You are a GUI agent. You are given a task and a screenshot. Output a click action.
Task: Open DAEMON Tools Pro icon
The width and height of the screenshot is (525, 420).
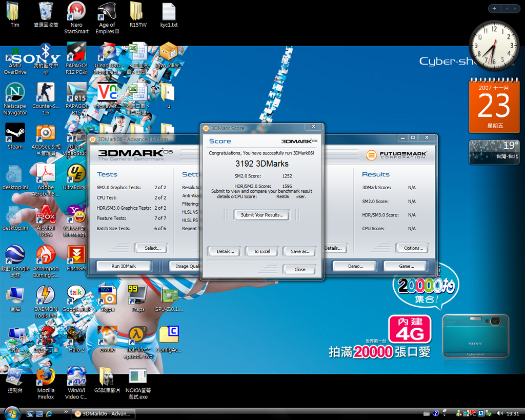[46, 302]
